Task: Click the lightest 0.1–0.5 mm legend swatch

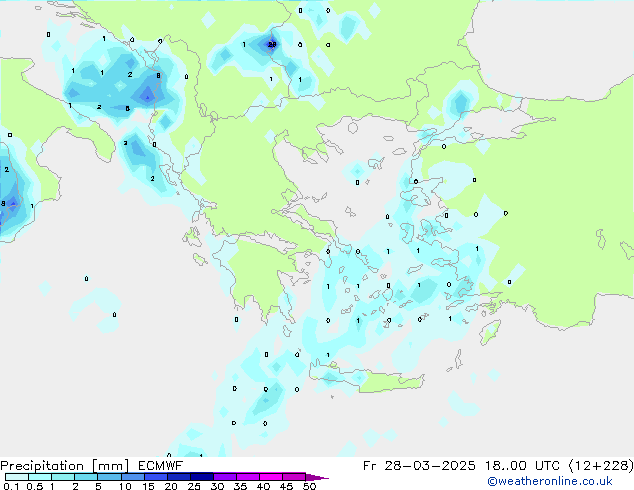Action: [17, 477]
